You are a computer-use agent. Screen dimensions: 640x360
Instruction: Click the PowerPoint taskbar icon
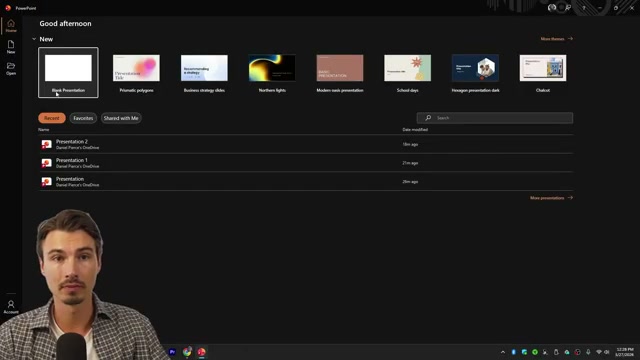tap(202, 352)
